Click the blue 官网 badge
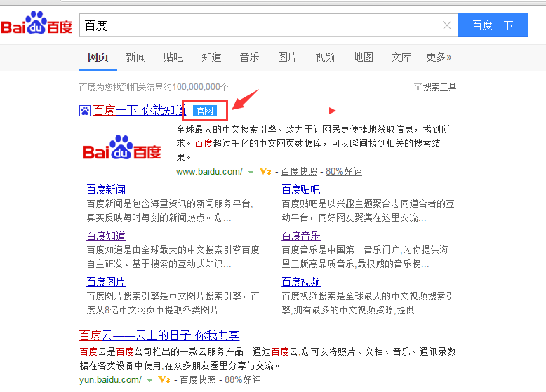This screenshot has width=546, height=392. 205,111
